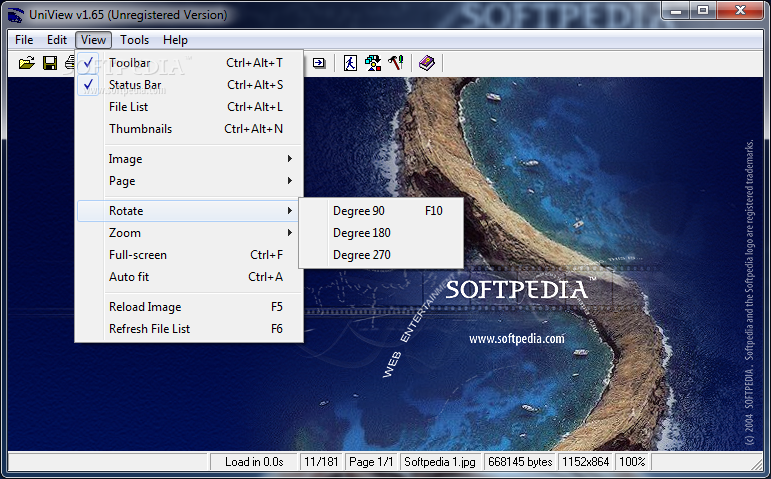Click the Open file folder icon

27,63
